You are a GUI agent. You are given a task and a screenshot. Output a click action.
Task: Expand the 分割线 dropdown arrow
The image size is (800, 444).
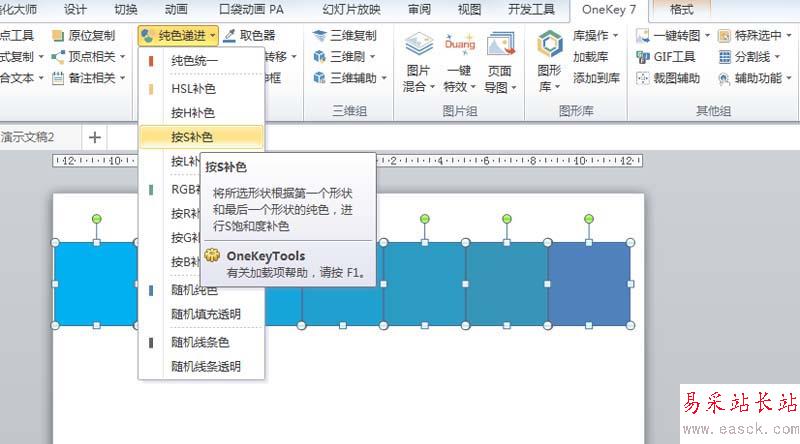tap(777, 57)
